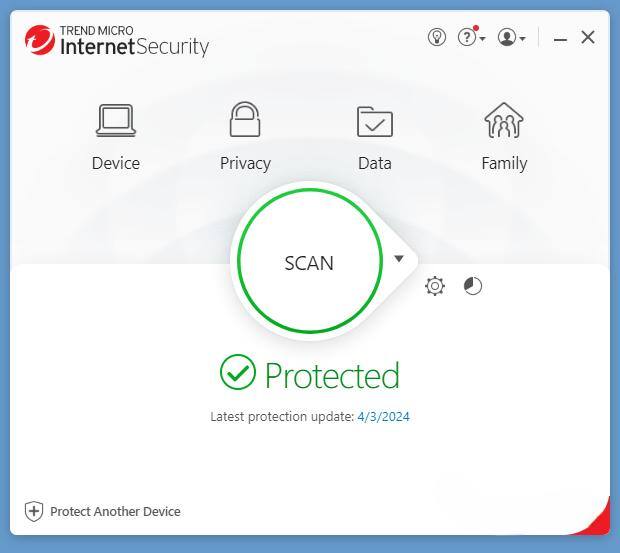View security report pie chart icon

(x=473, y=286)
